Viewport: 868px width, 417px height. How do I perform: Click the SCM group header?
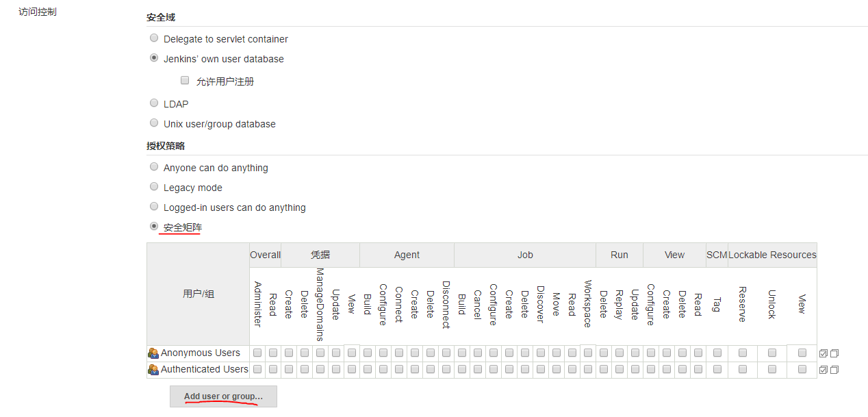[x=717, y=255]
